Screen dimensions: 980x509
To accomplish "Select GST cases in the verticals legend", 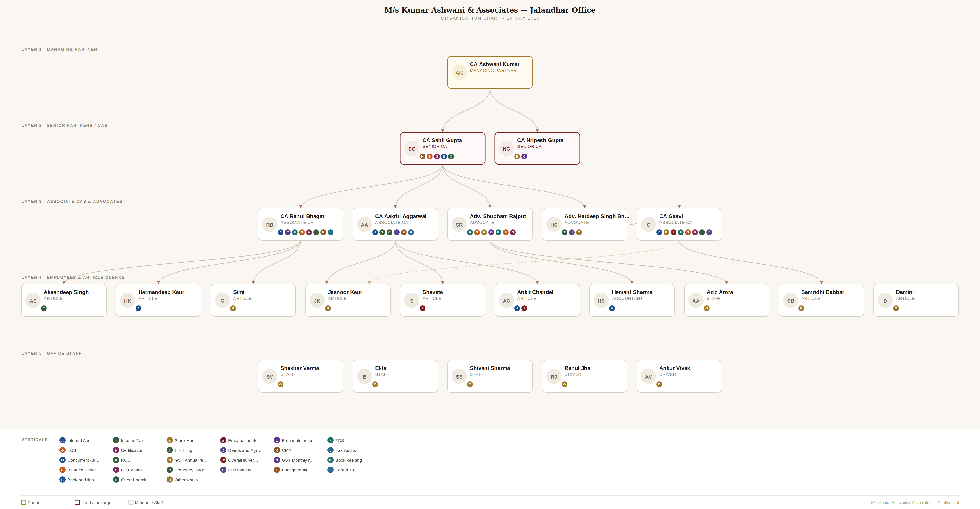I will pyautogui.click(x=128, y=470).
